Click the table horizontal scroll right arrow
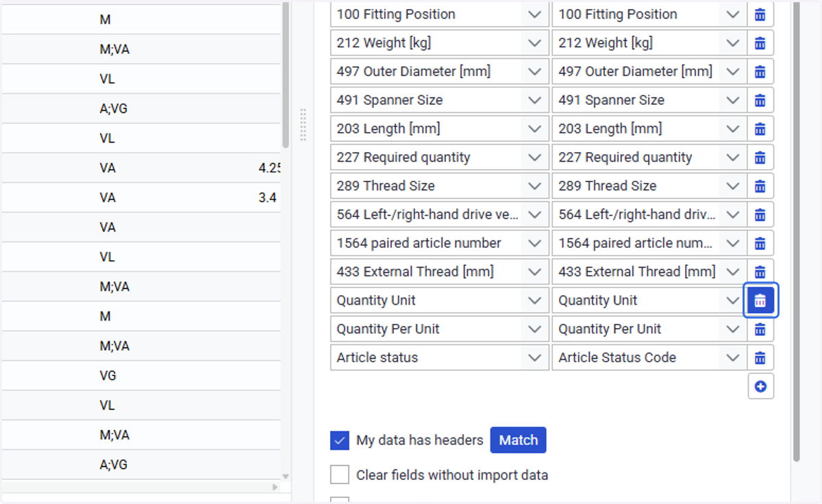822x504 pixels. coord(275,488)
